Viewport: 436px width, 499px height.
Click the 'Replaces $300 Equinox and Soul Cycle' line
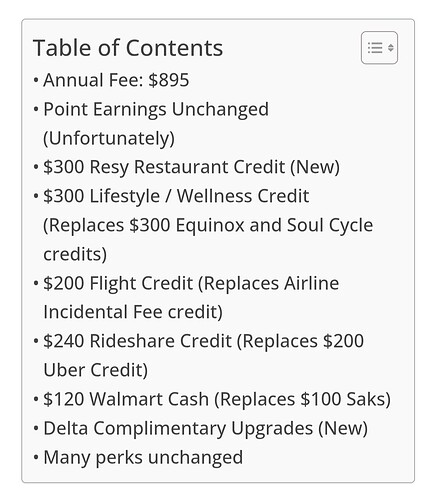coord(208,225)
